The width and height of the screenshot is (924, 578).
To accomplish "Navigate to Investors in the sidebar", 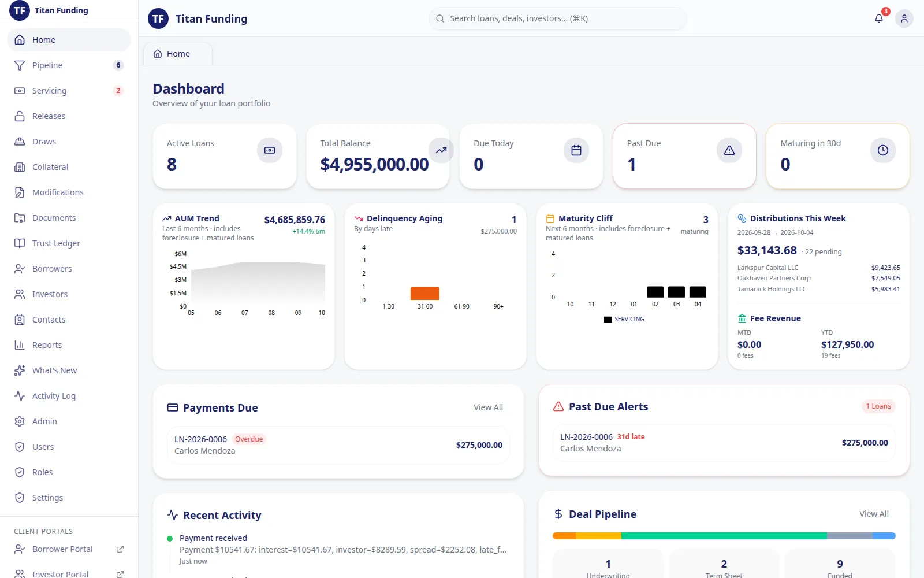I will [69, 294].
